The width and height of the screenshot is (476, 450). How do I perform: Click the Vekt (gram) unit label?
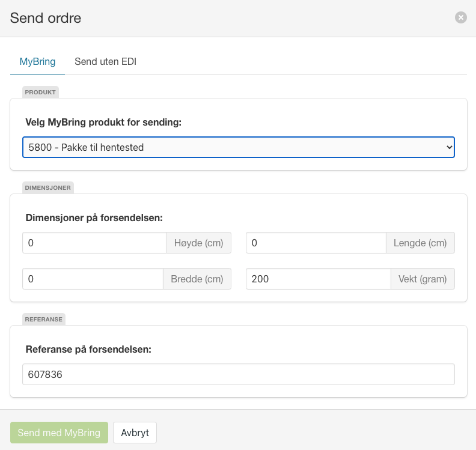point(423,279)
